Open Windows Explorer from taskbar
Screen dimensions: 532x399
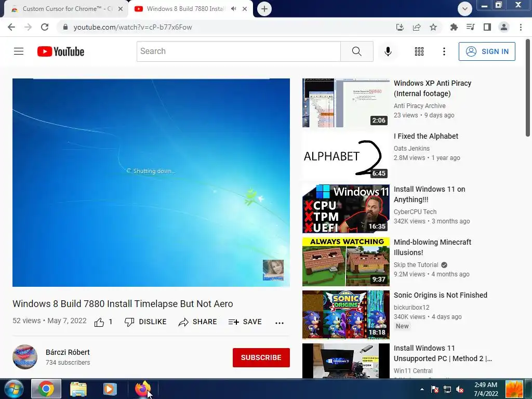pos(78,389)
